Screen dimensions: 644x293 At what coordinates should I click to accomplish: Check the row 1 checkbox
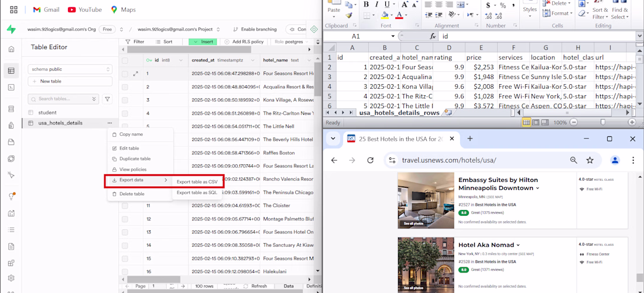point(125,74)
